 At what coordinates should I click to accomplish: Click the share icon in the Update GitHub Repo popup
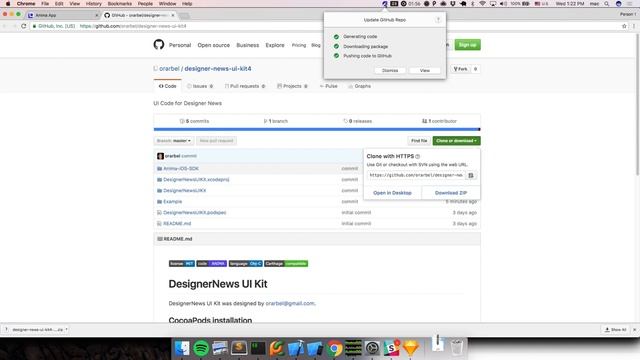(x=438, y=20)
